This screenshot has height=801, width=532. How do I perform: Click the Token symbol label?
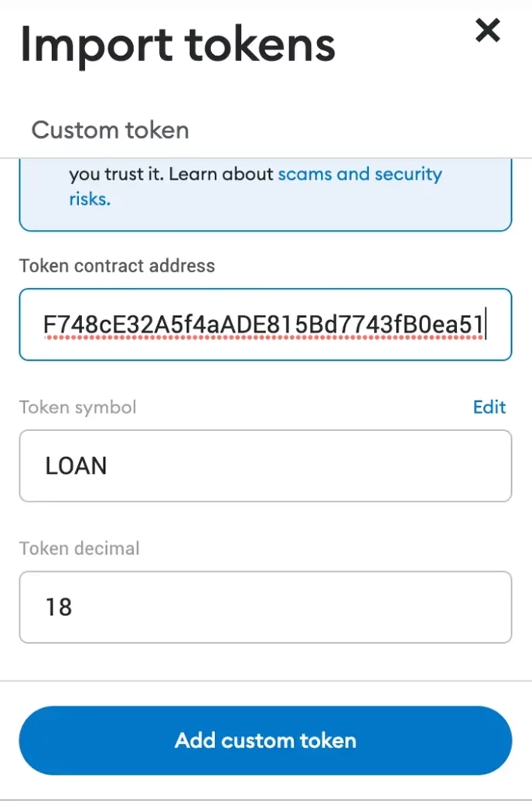click(77, 407)
